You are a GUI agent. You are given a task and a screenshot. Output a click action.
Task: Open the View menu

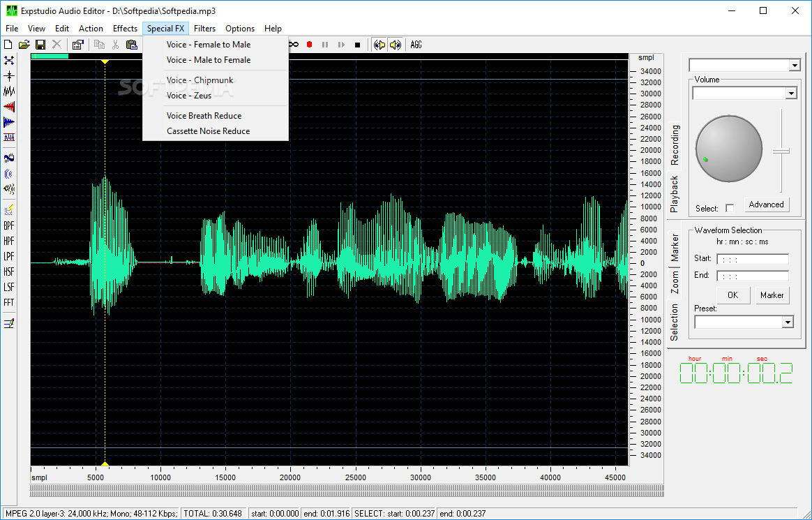pos(37,29)
